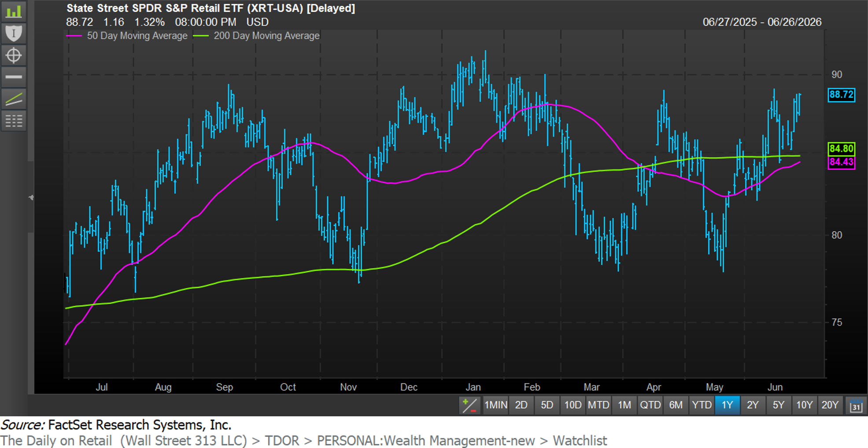This screenshot has width=868, height=448.
Task: Select the trend line drawing tool
Action: click(x=14, y=99)
